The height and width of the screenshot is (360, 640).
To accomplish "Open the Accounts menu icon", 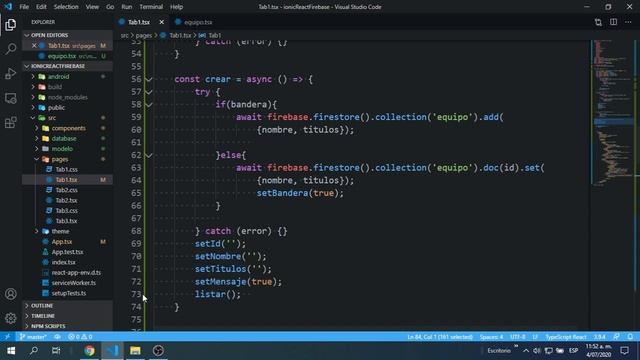I will pyautogui.click(x=11, y=294).
